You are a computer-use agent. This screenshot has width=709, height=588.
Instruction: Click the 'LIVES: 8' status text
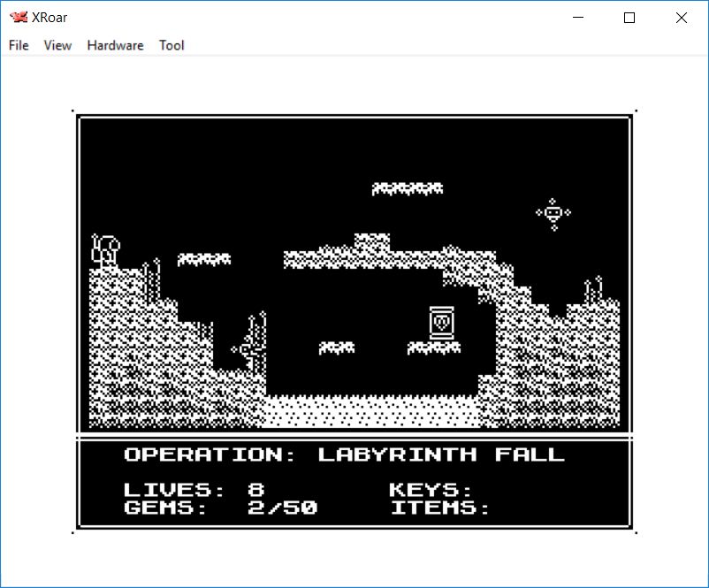pos(194,490)
